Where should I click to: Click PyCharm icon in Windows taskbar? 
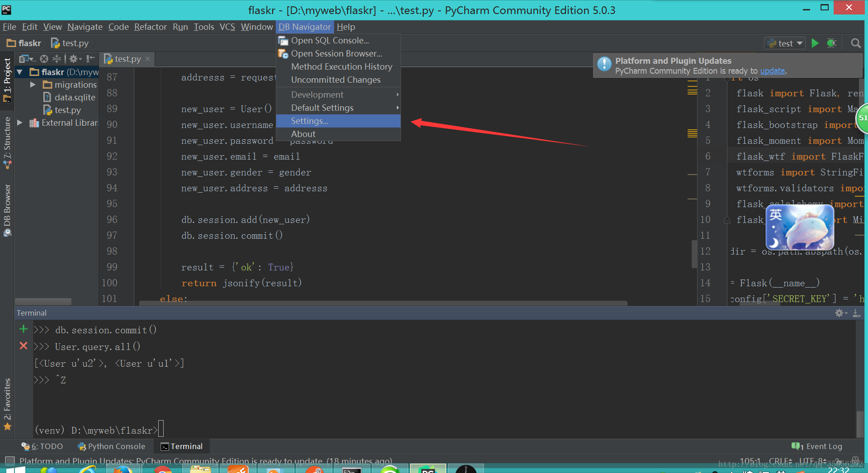click(x=428, y=468)
